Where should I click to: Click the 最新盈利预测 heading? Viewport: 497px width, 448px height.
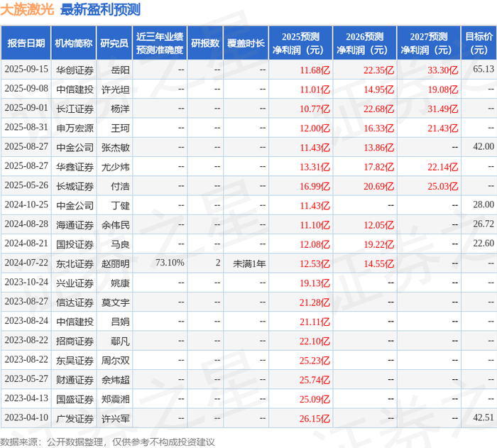(x=100, y=10)
